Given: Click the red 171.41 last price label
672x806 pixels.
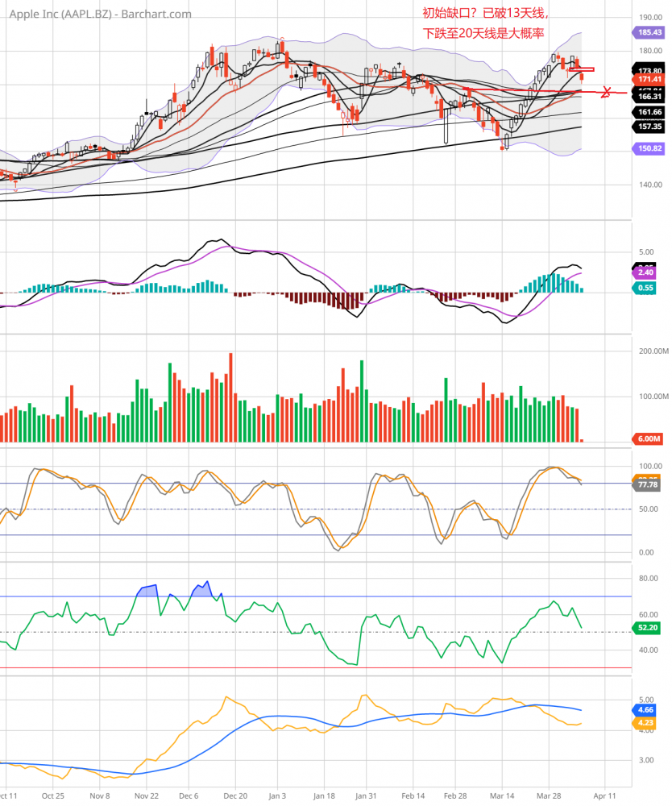Looking at the screenshot, I should click(x=649, y=80).
